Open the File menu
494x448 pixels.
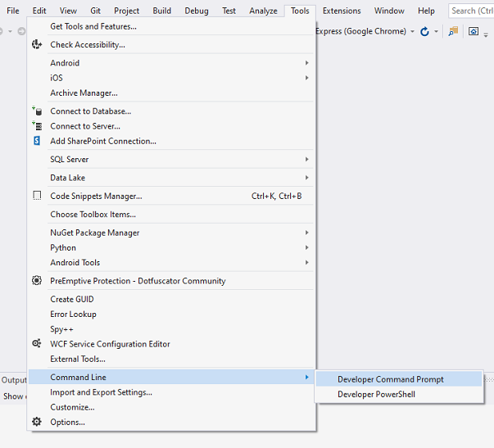(13, 11)
